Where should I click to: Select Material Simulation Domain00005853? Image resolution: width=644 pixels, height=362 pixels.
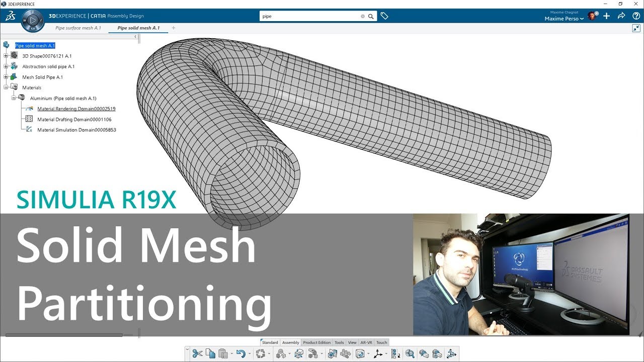click(x=77, y=130)
